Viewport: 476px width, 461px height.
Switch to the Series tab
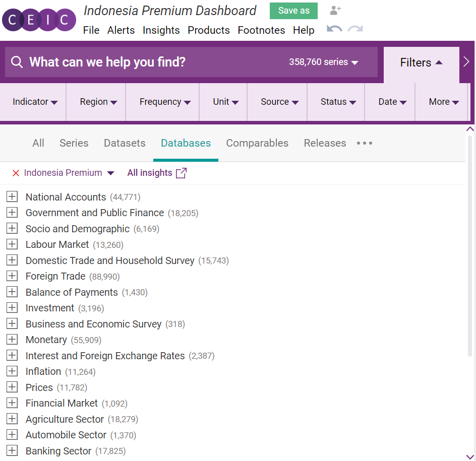pyautogui.click(x=74, y=143)
